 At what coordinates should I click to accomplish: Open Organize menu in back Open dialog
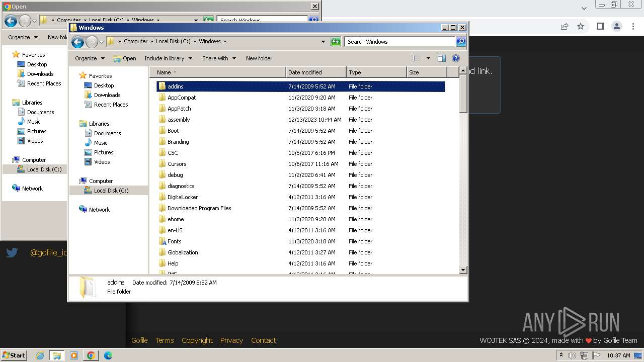pyautogui.click(x=23, y=37)
